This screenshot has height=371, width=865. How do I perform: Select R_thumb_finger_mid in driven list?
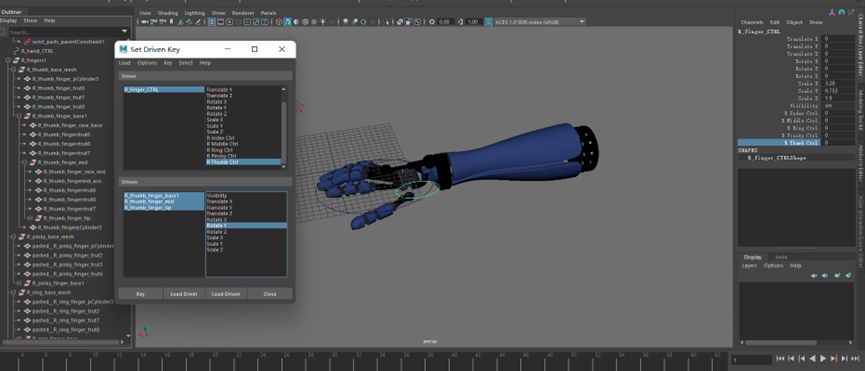click(x=164, y=201)
